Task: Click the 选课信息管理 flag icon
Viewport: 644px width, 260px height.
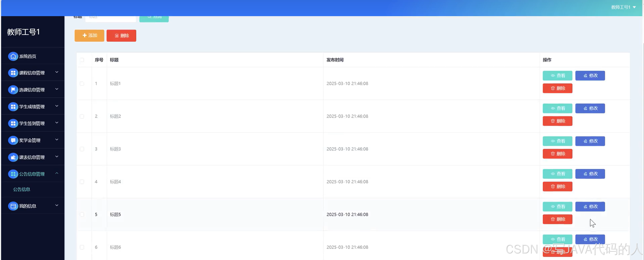Action: coord(13,90)
